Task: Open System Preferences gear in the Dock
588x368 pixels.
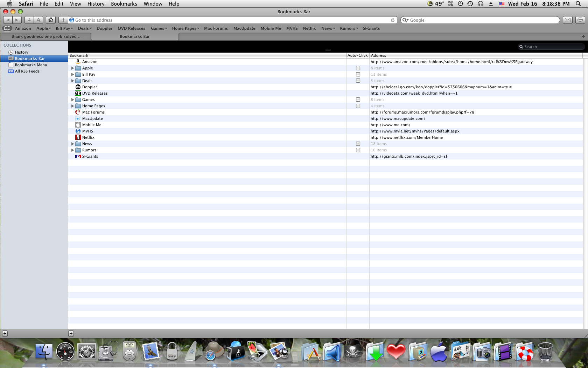Action: pos(86,352)
